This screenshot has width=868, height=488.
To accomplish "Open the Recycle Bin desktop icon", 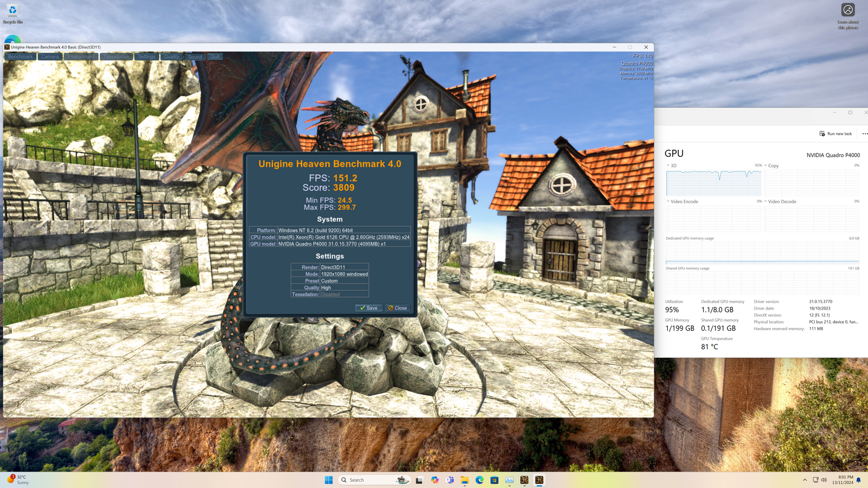I will (x=12, y=14).
